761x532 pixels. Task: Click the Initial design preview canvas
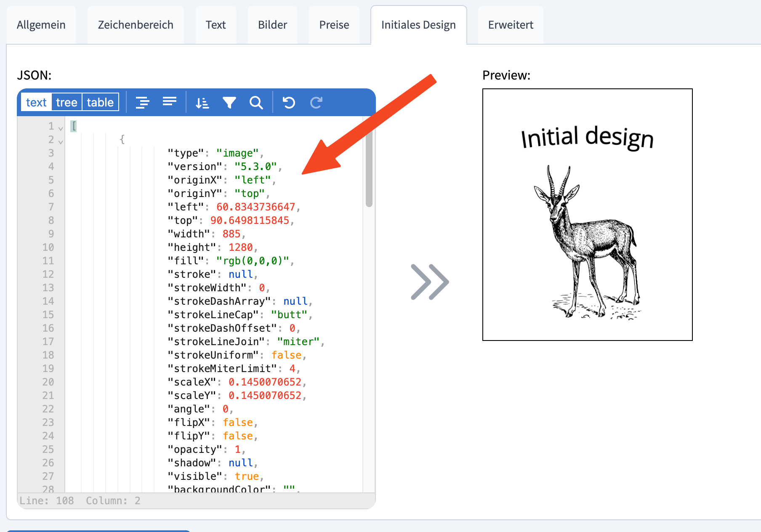[588, 215]
